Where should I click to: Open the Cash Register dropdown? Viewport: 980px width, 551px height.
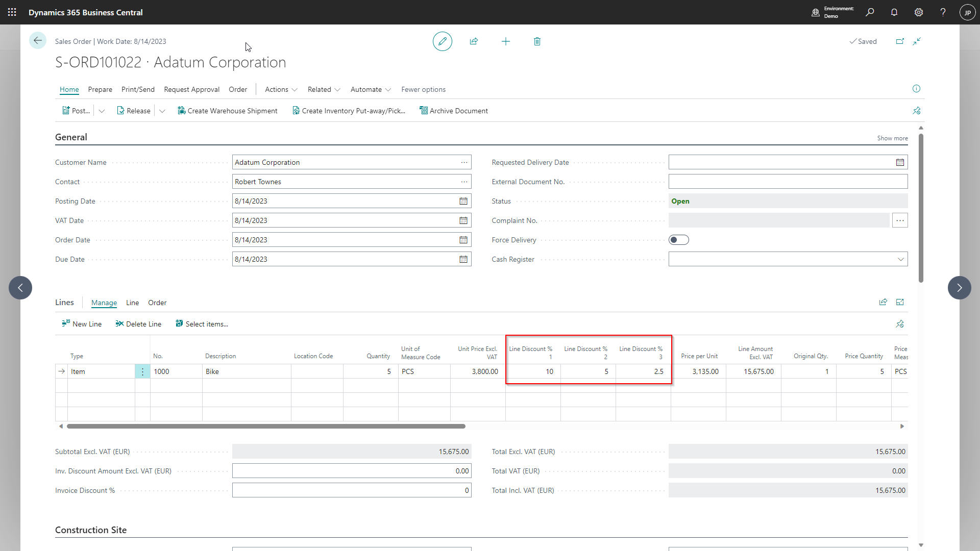(x=900, y=259)
